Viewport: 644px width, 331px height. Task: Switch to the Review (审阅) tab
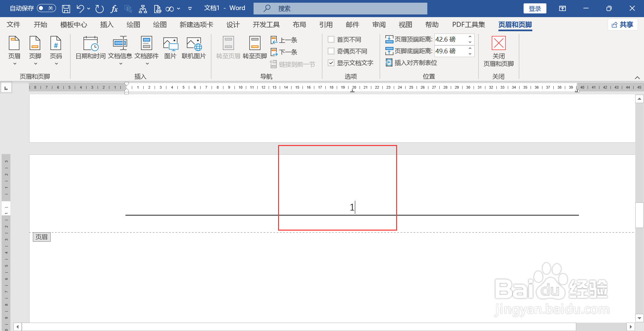[379, 25]
